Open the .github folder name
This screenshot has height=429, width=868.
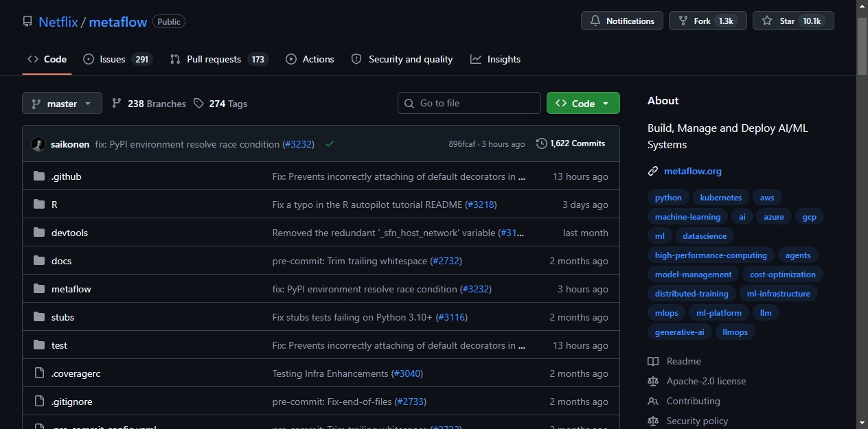[67, 176]
